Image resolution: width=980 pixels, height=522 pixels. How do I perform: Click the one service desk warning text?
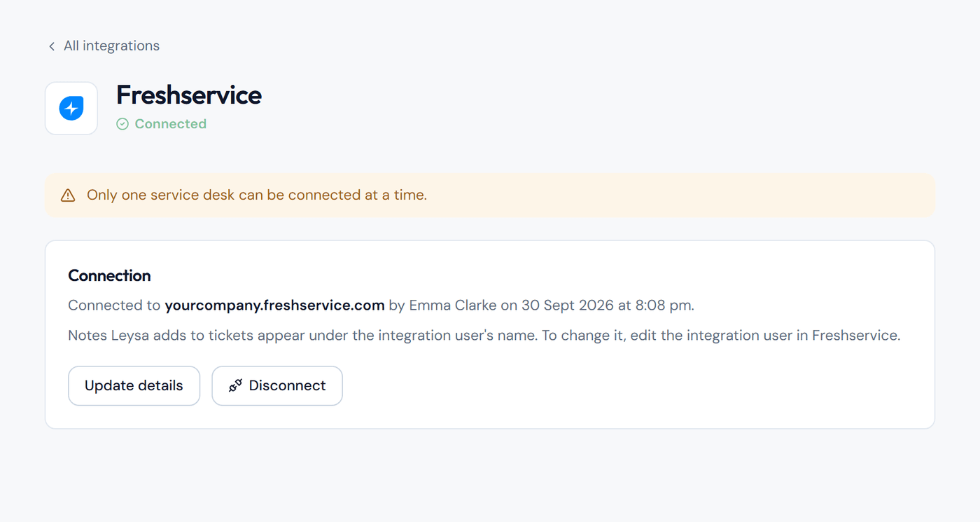click(x=257, y=195)
